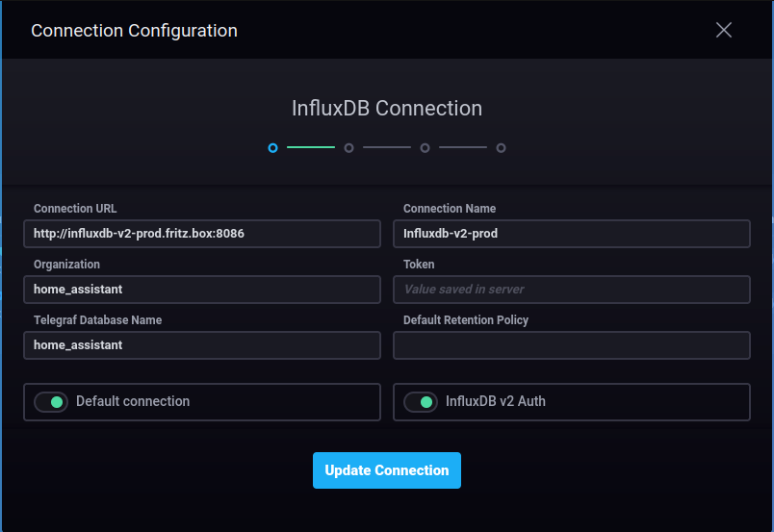Click the Telegraf Database Name label
Image resolution: width=774 pixels, height=532 pixels.
(98, 319)
